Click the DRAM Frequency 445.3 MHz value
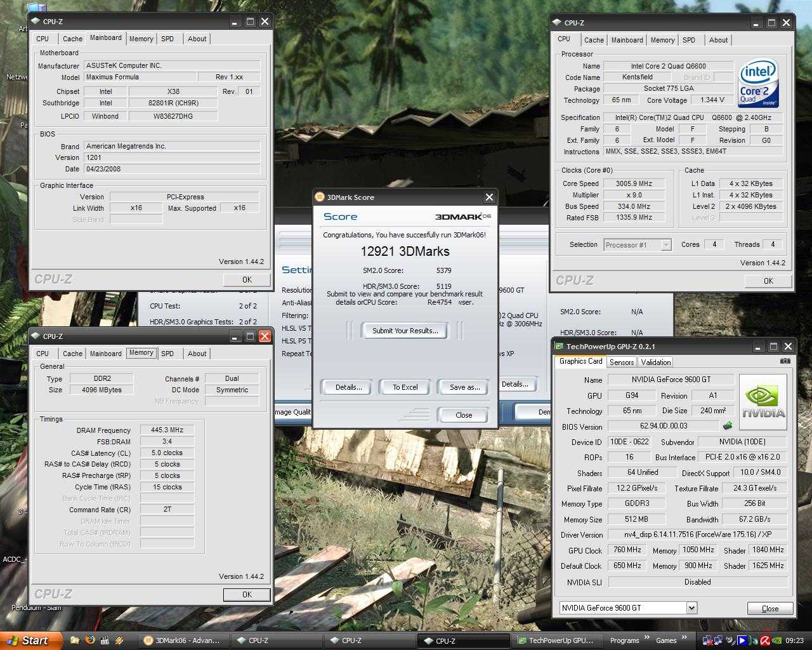 pyautogui.click(x=167, y=430)
